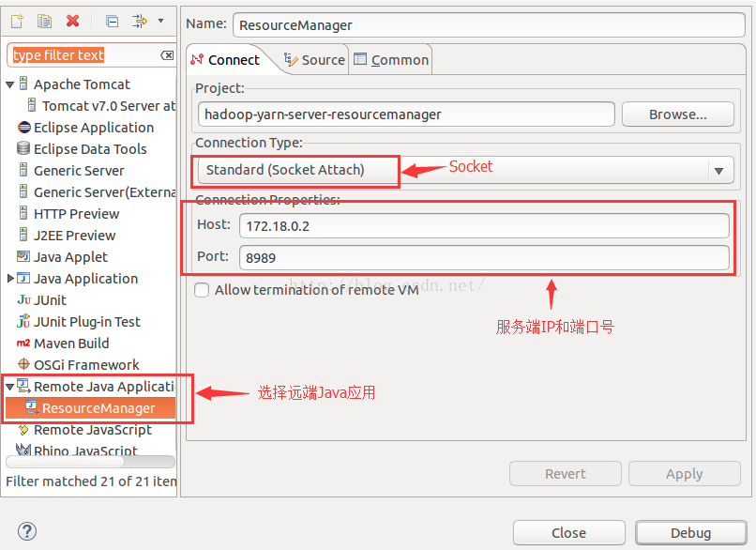The width and height of the screenshot is (756, 550).
Task: Click Browse... to choose a project
Action: click(x=678, y=115)
